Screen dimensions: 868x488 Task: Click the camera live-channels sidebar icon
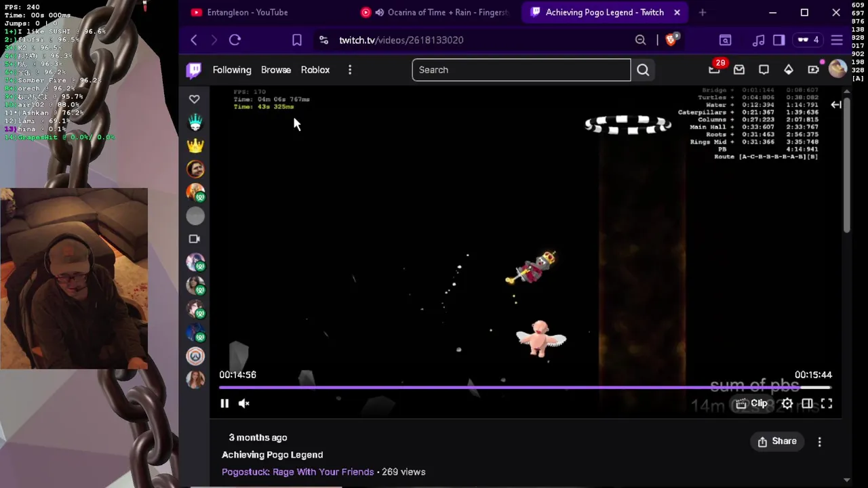(195, 239)
